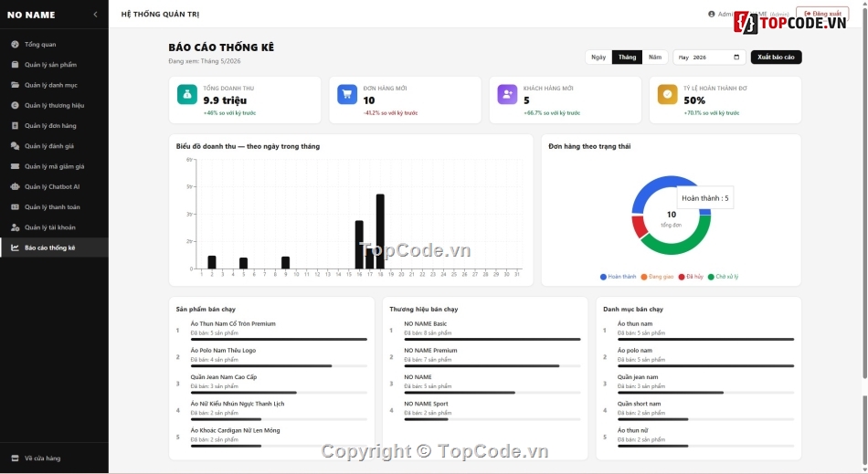Click the tallest revenue bar for day 18

click(380, 231)
